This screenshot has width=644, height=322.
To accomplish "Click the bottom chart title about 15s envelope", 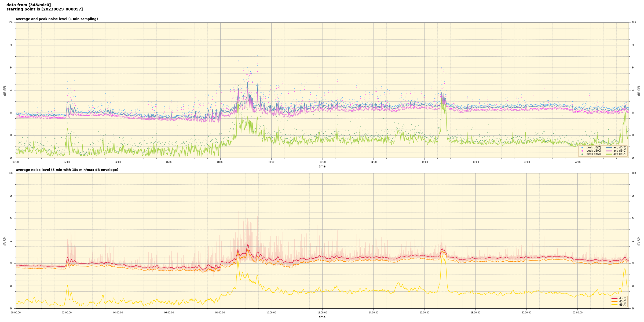I will 67,170.
